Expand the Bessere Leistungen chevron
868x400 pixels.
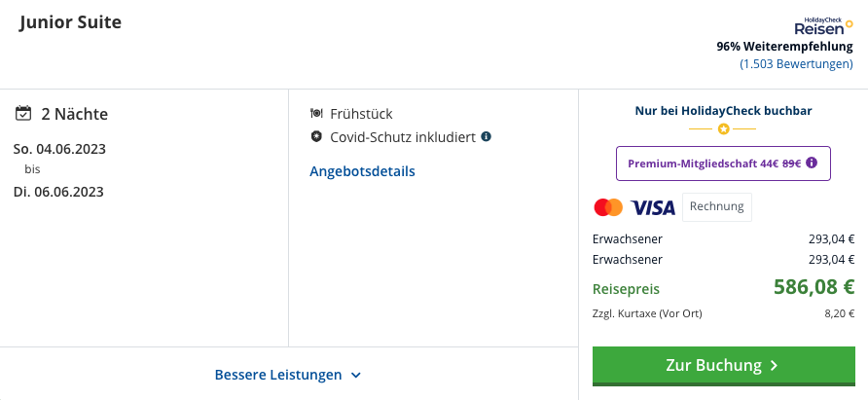356,376
